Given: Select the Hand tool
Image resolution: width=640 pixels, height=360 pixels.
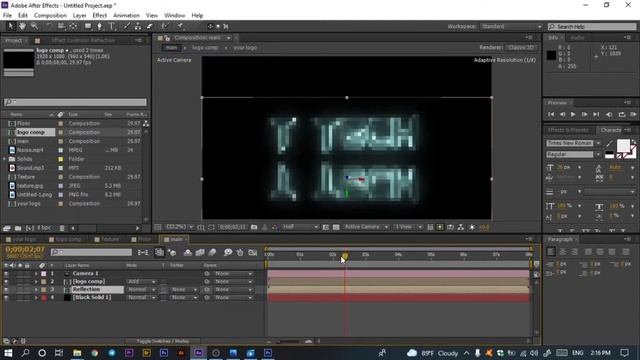Looking at the screenshot, I should click(22, 26).
